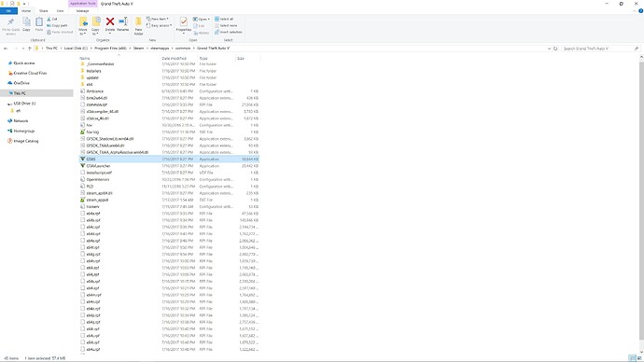The width and height of the screenshot is (644, 362).
Task: Select Quick access in navigation pane
Action: (24, 63)
